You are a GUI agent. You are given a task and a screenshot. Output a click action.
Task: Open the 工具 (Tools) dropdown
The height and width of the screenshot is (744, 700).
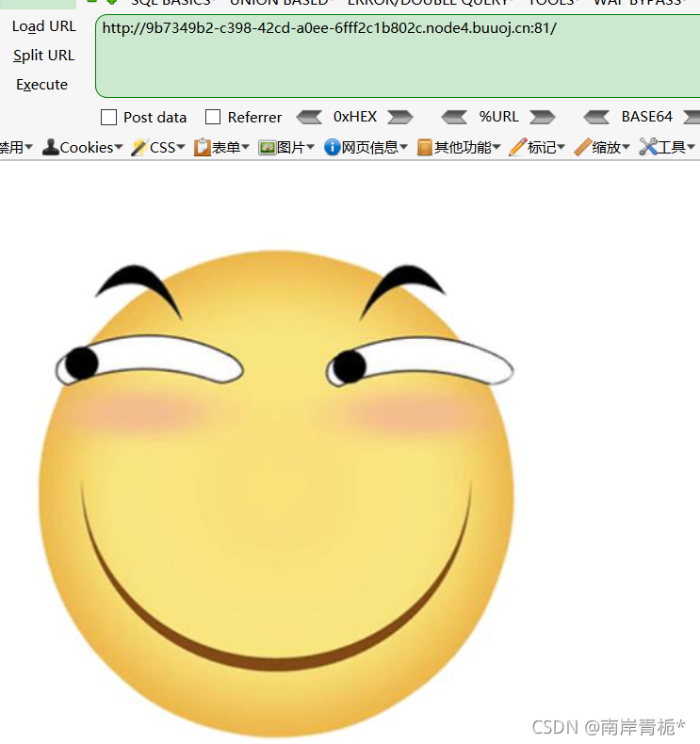(667, 148)
